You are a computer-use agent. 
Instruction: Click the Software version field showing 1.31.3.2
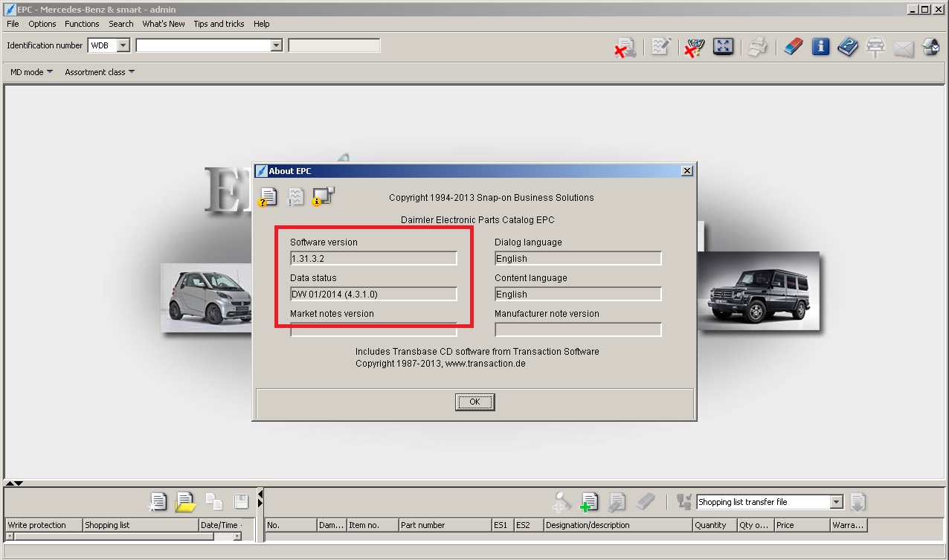click(x=373, y=258)
